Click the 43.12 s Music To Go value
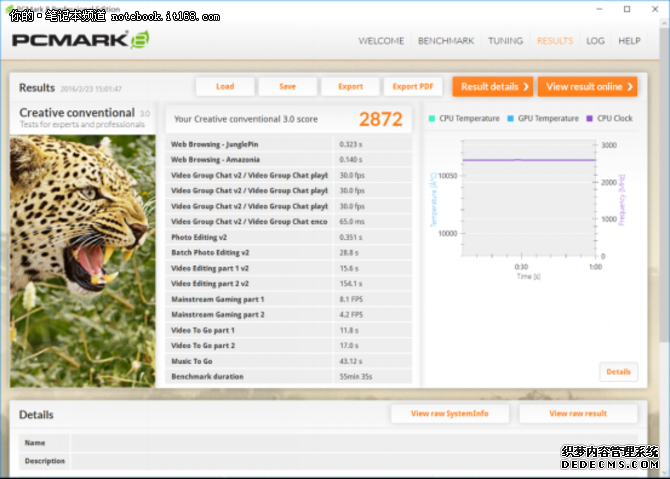Image resolution: width=670 pixels, height=479 pixels. coord(351,361)
